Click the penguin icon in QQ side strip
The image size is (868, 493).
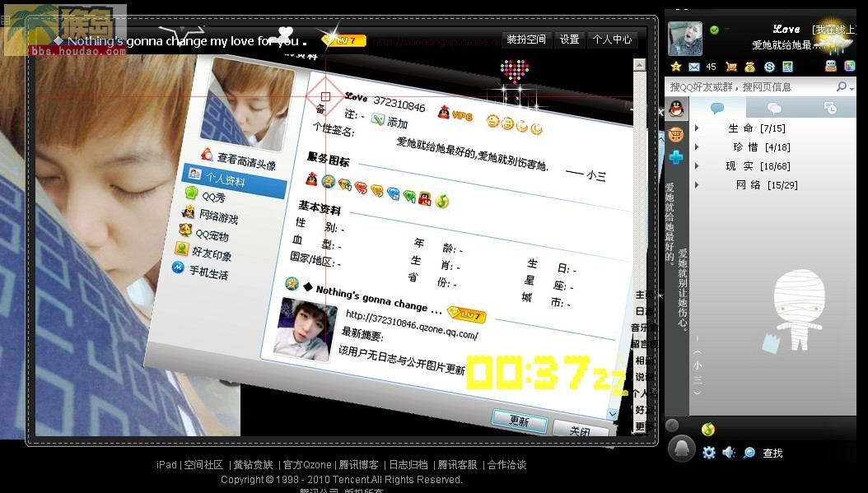click(x=676, y=109)
